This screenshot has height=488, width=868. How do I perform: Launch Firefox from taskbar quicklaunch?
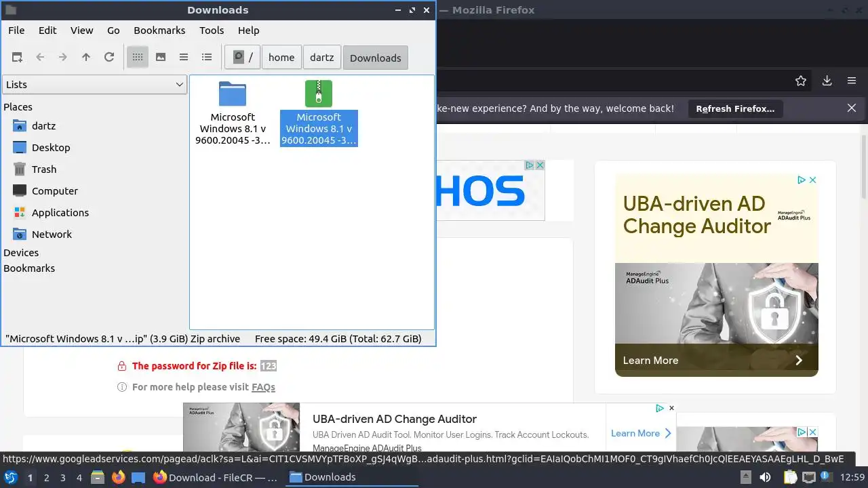[x=119, y=477]
